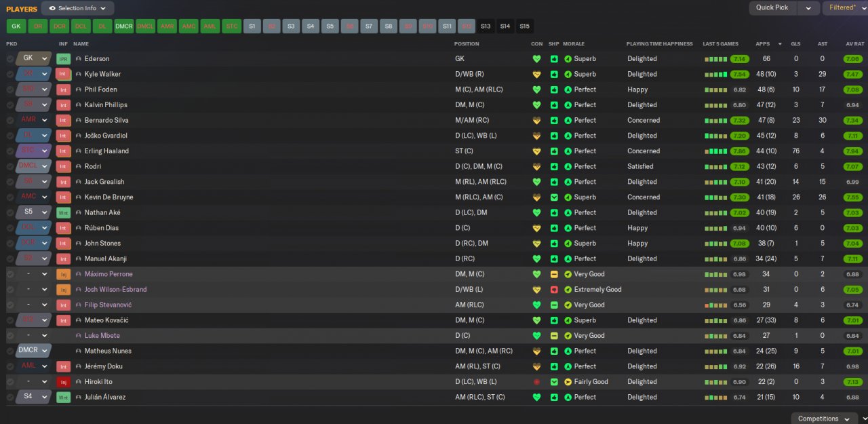
Task: Click Hiroki Ito's red condition icon
Action: 536,382
